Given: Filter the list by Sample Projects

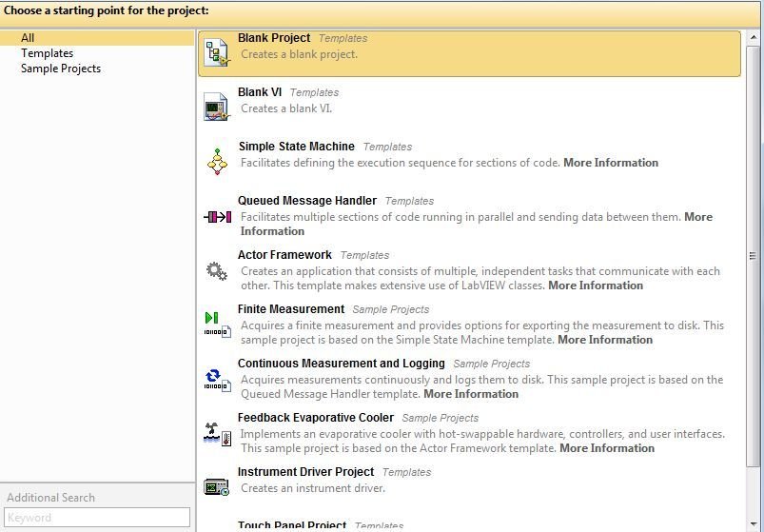Looking at the screenshot, I should coord(61,69).
